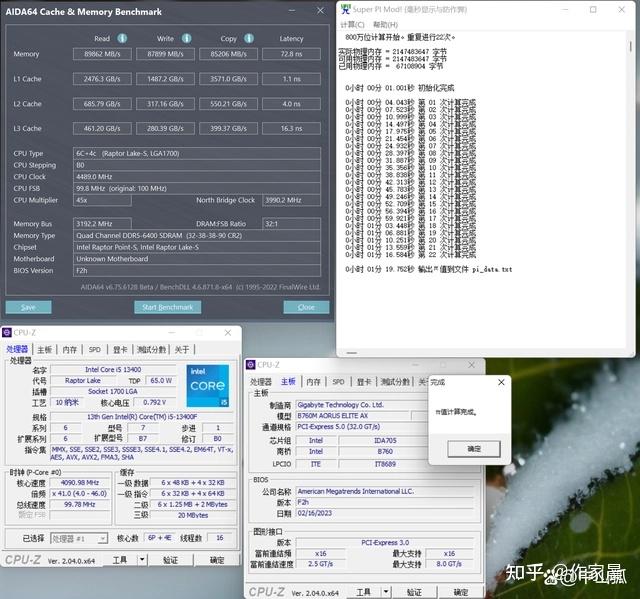
Task: Switch to 测试分数 tab in CPU-Z mainboard window
Action: [x=395, y=382]
